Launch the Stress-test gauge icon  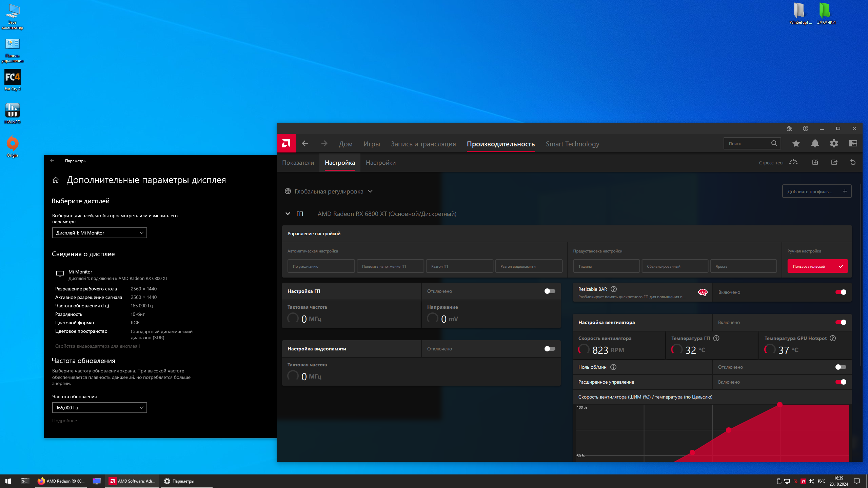(x=793, y=163)
